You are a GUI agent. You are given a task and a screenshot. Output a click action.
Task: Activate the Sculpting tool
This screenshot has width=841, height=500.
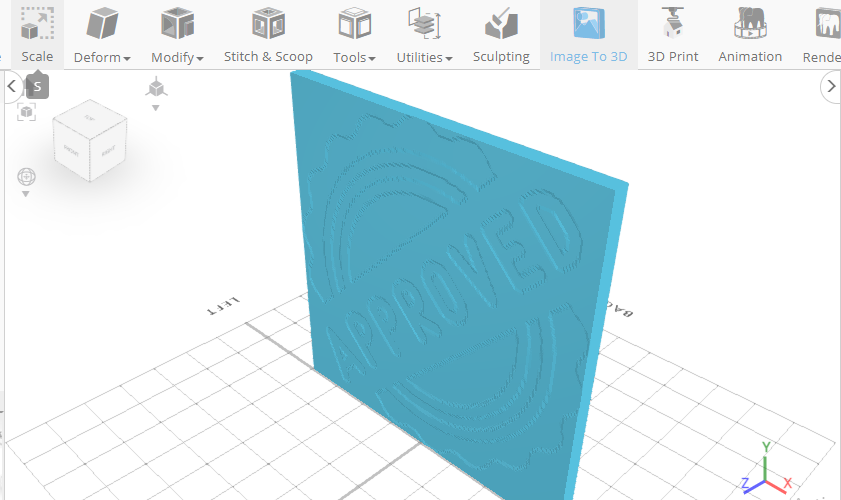click(x=501, y=34)
